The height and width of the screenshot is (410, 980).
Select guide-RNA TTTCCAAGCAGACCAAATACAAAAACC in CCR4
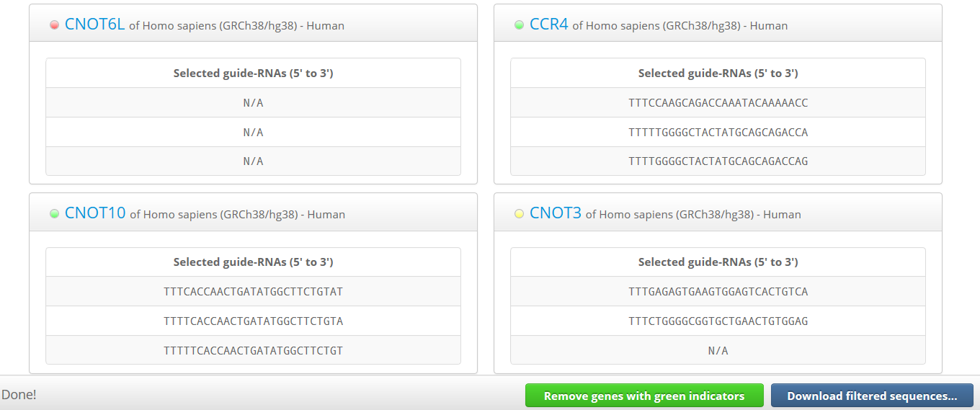point(718,103)
